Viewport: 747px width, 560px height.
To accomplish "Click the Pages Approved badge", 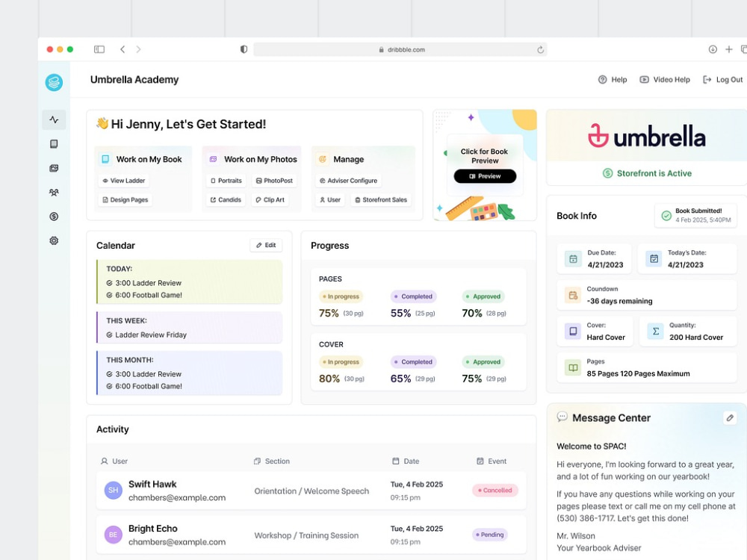I will pyautogui.click(x=483, y=296).
